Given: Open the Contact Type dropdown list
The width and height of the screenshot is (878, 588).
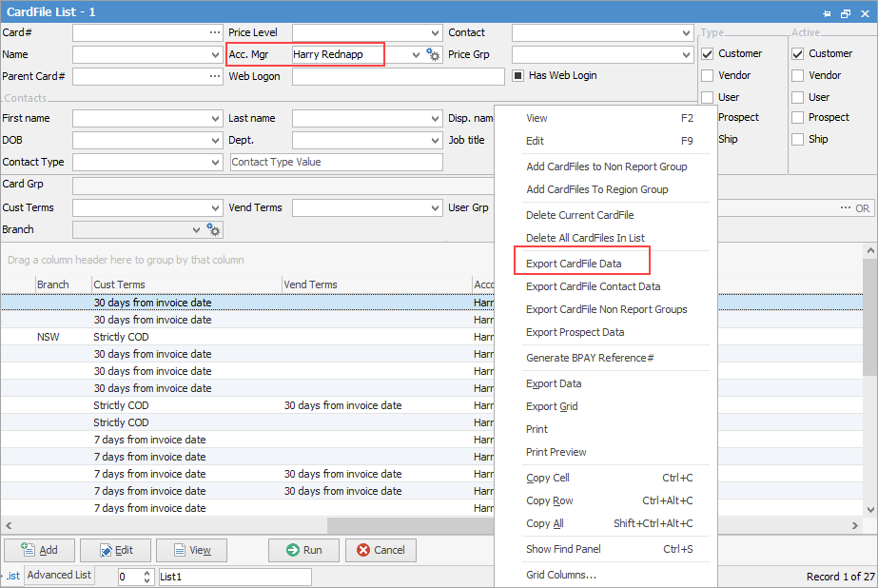Looking at the screenshot, I should coord(215,163).
